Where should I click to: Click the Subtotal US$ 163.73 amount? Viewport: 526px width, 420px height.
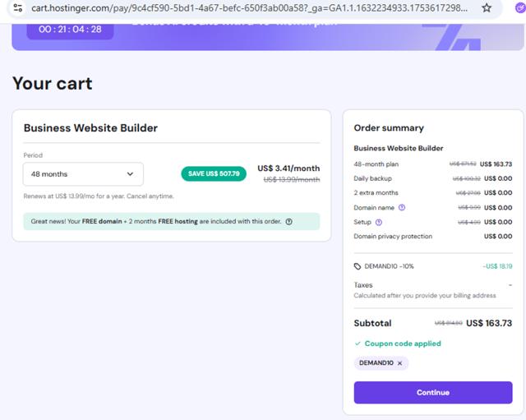pyautogui.click(x=489, y=323)
